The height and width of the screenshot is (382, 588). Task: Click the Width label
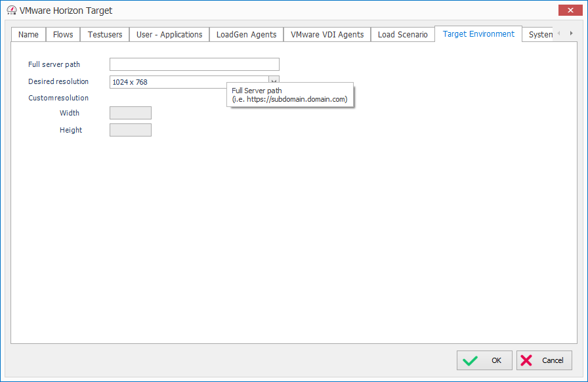(70, 113)
